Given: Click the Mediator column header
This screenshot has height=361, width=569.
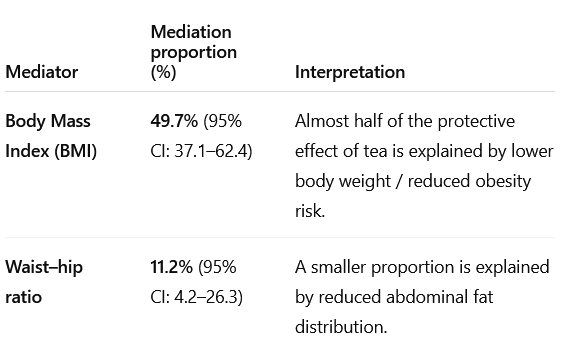Looking at the screenshot, I should tap(42, 72).
